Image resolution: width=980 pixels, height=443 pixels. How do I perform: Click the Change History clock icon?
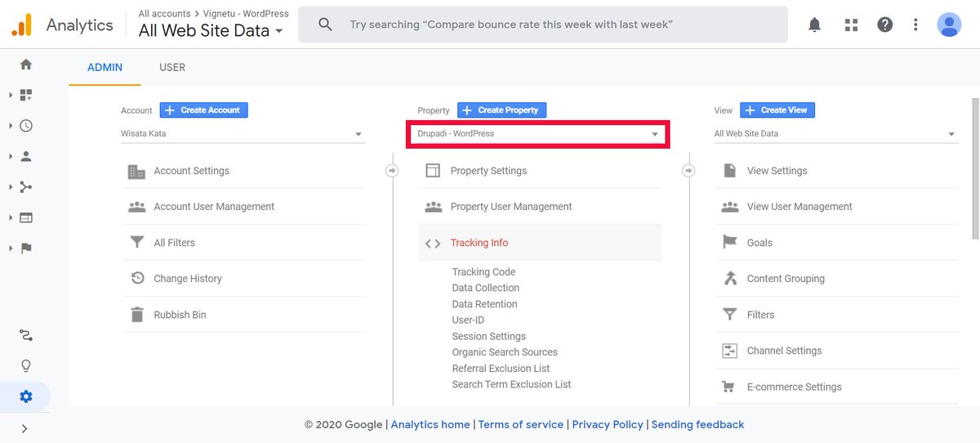coord(136,279)
